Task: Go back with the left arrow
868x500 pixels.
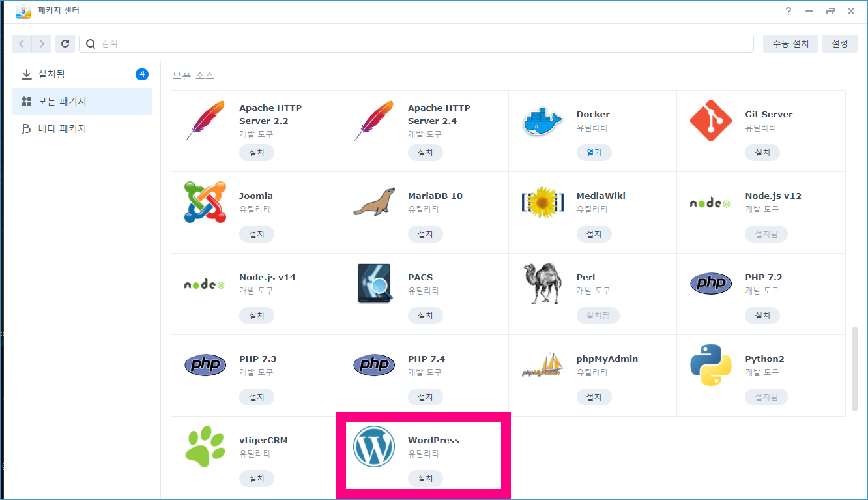Action: [22, 44]
